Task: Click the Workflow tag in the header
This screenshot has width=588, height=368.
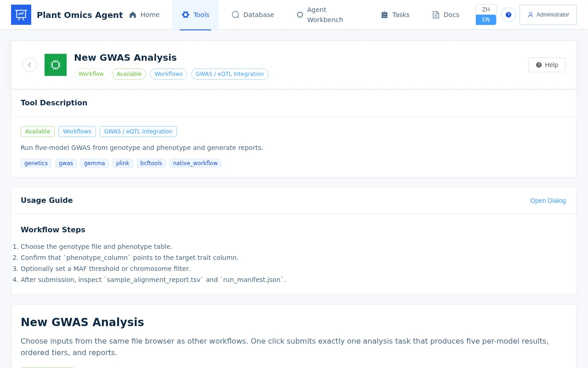Action: point(91,74)
